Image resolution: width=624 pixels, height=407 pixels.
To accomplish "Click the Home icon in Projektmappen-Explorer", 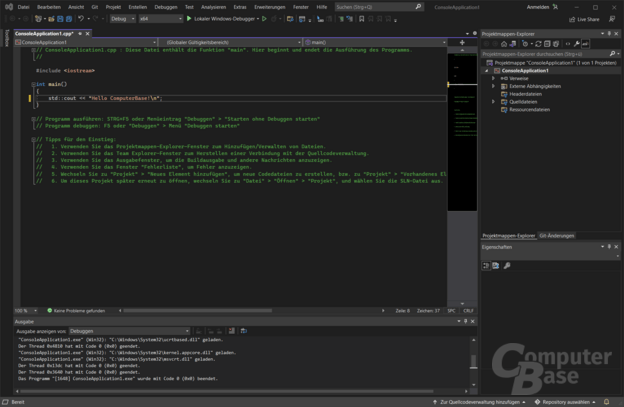I will click(x=504, y=44).
